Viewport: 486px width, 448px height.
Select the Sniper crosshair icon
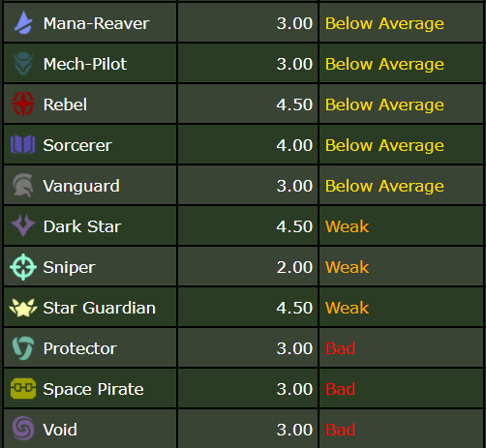pyautogui.click(x=23, y=267)
